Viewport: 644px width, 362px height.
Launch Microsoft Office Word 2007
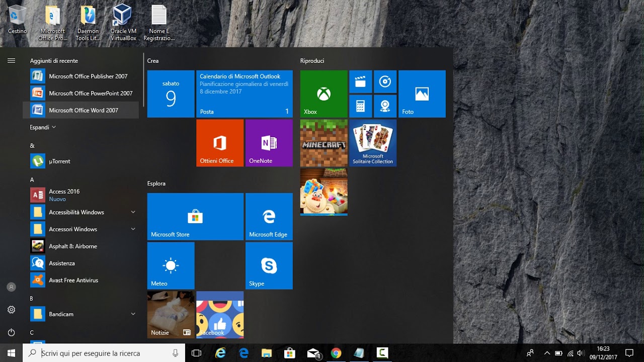click(x=80, y=110)
